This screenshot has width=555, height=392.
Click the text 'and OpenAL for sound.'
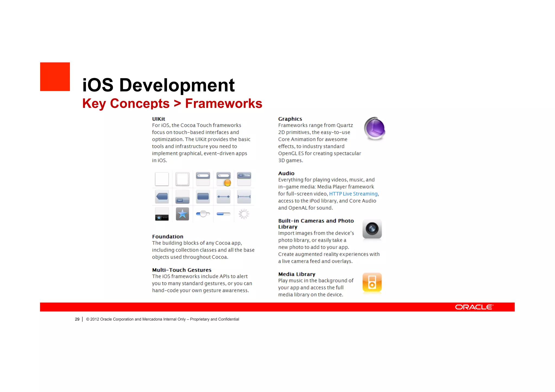(305, 208)
